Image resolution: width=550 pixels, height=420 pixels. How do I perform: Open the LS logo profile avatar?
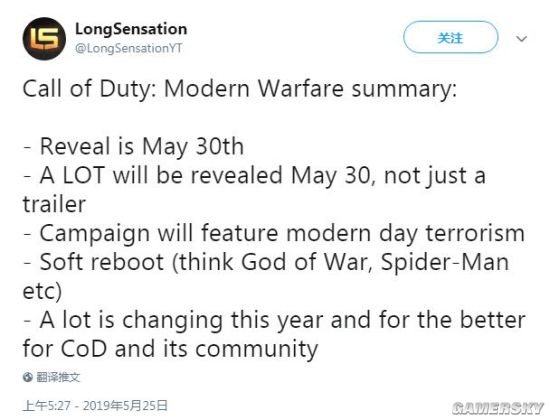(x=44, y=39)
